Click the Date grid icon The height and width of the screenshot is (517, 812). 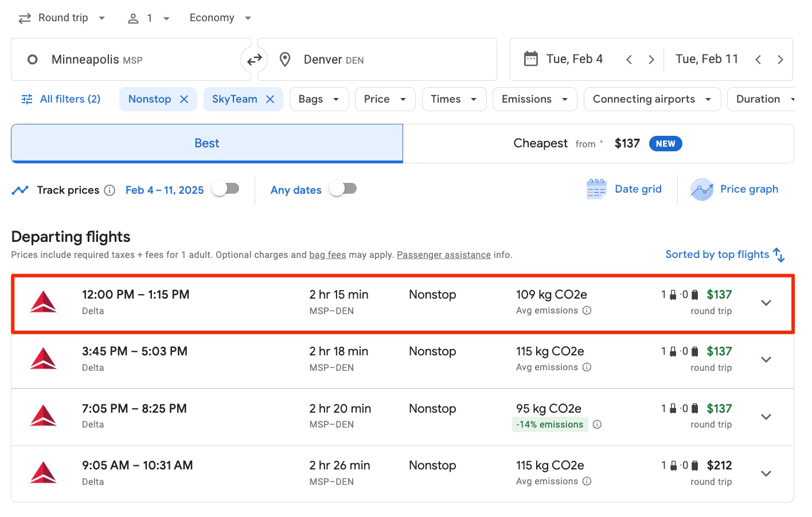(596, 189)
